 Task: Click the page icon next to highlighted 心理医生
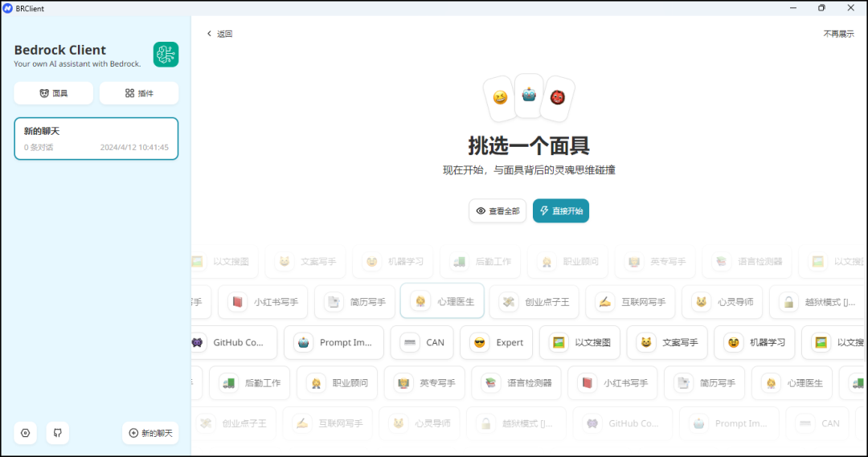pos(334,301)
